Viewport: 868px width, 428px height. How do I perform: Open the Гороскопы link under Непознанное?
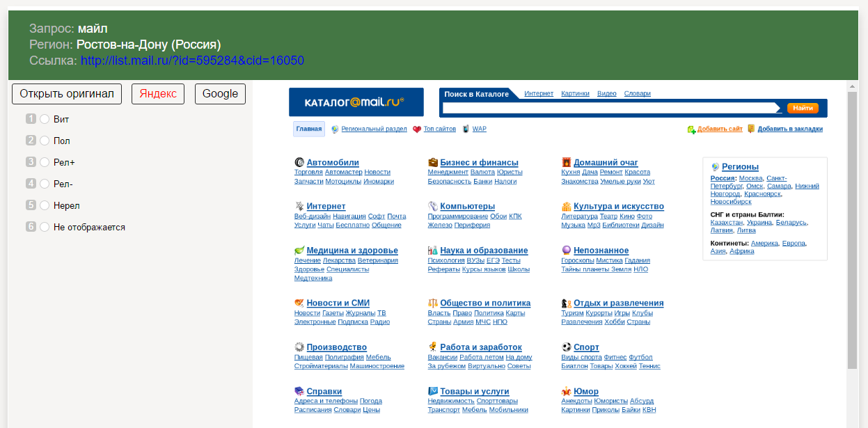[578, 260]
